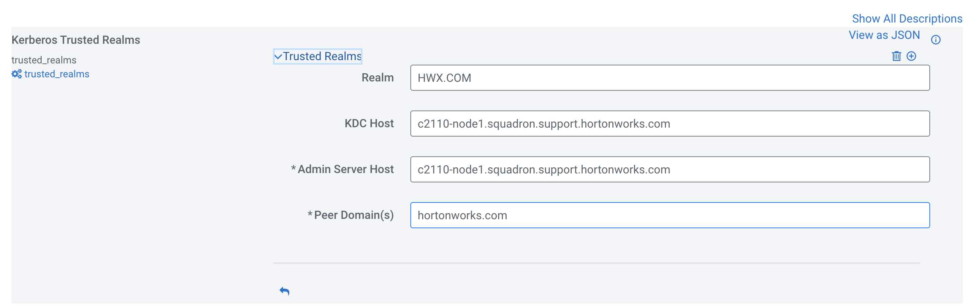Screen dimensions: 980x306
Task: Select the Admin Server Host input box
Action: pyautogui.click(x=670, y=169)
